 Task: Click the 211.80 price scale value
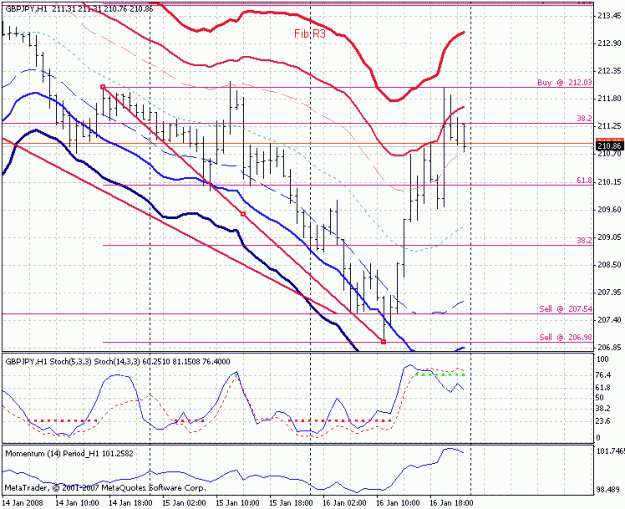609,98
